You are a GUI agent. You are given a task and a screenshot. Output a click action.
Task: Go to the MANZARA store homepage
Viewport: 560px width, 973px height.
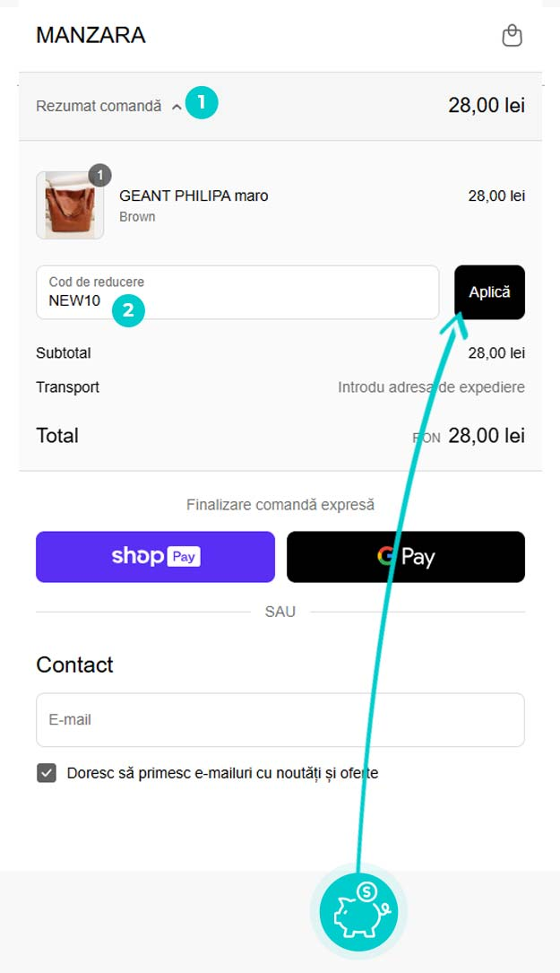tap(90, 36)
